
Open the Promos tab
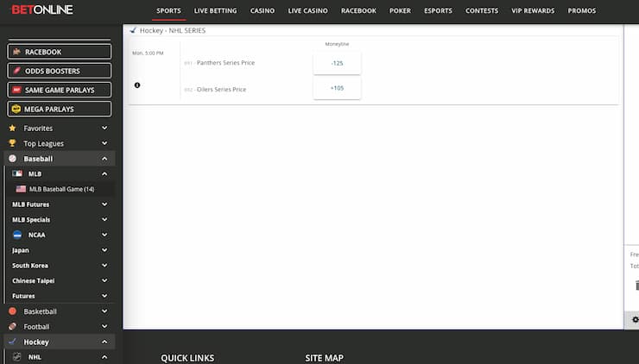(582, 10)
